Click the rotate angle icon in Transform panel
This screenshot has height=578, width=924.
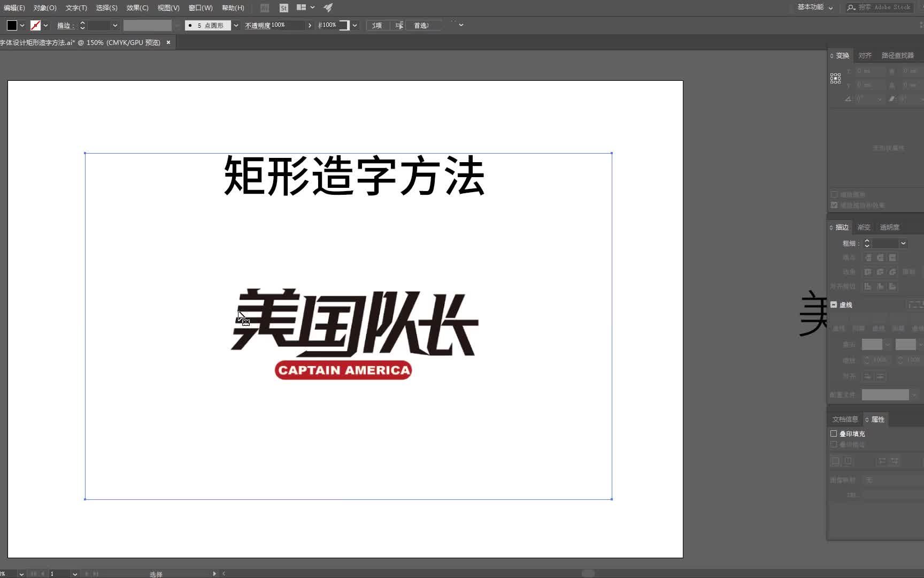848,99
